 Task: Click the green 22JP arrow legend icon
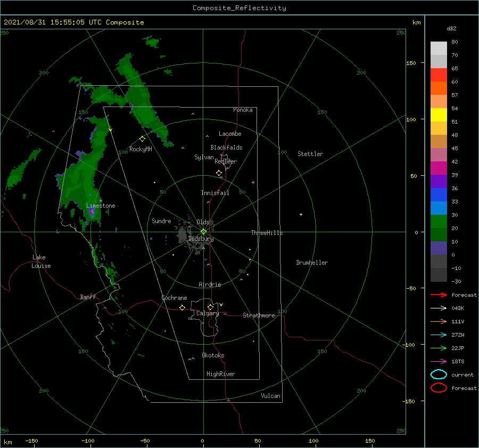click(439, 348)
